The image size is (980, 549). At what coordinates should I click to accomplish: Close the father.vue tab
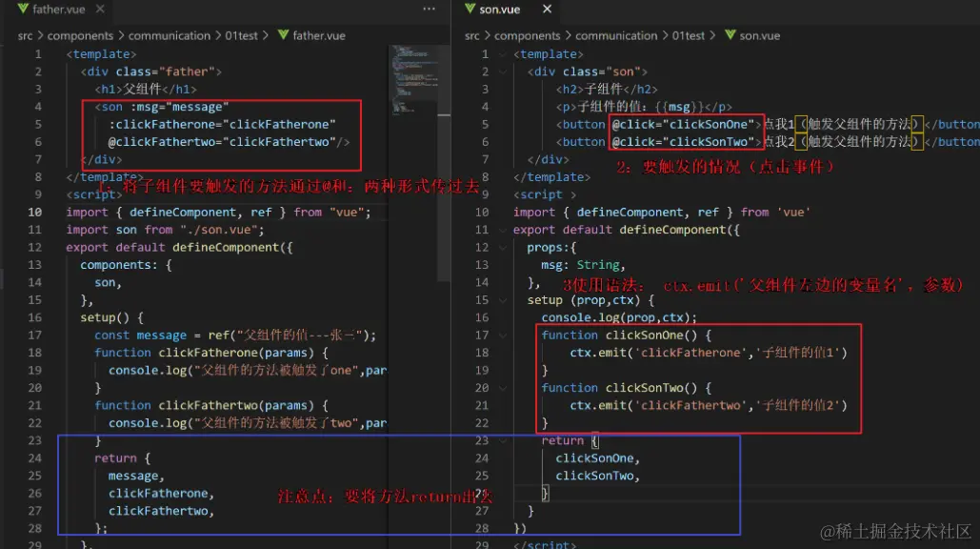(100, 9)
